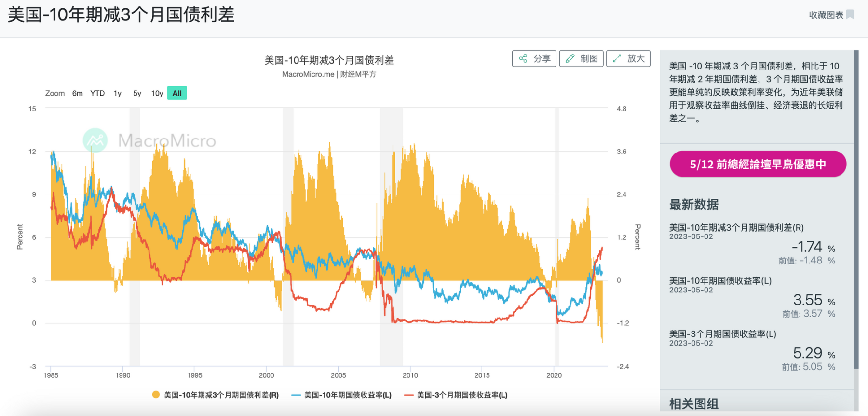Select the YTD zoom range
868x416 pixels.
97,93
